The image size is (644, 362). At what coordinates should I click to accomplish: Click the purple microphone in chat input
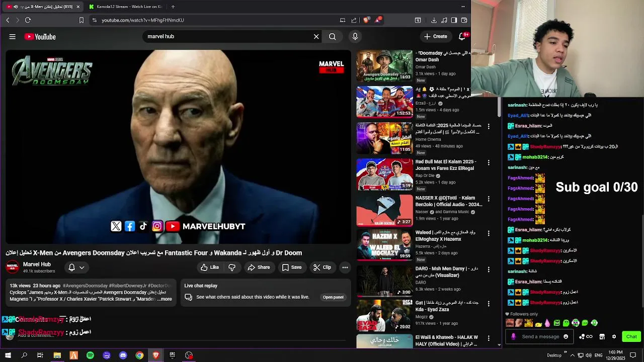tap(513, 337)
